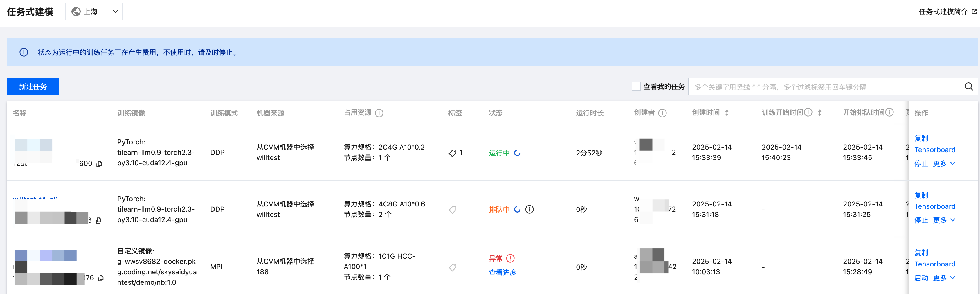Screen dimensions: 980x294
Task: Open the 上海 region dropdown
Action: (x=94, y=12)
